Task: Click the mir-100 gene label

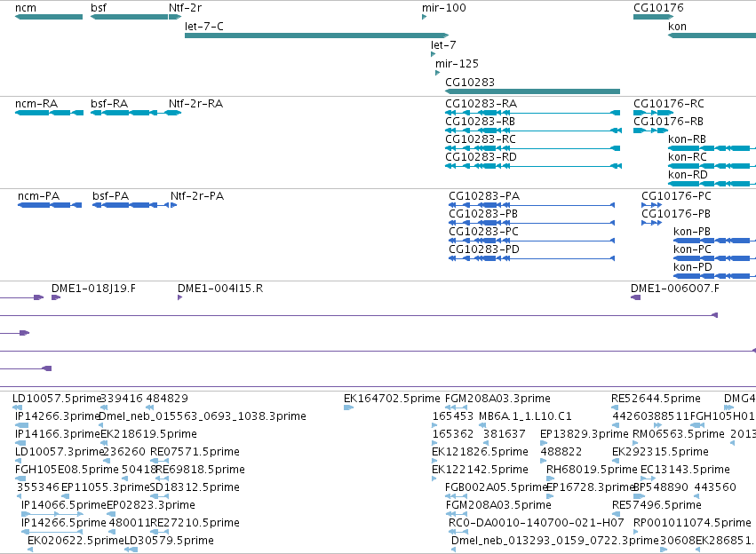Action: tap(443, 8)
